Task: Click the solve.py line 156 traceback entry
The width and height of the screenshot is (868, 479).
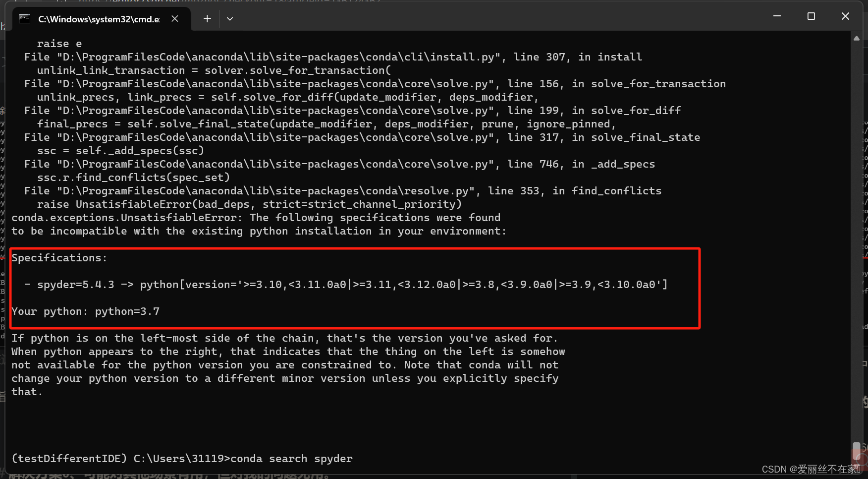Action: coord(375,84)
